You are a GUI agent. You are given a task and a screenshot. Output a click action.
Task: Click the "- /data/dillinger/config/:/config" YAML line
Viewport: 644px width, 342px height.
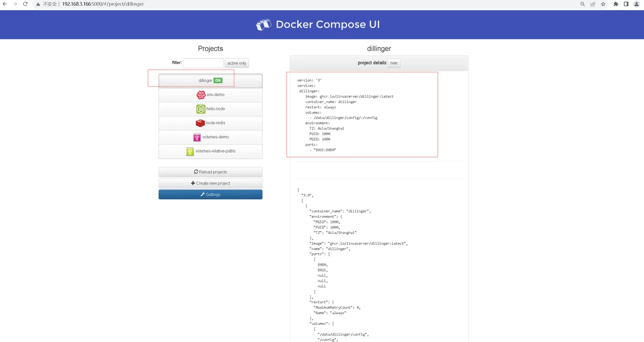pyautogui.click(x=344, y=118)
